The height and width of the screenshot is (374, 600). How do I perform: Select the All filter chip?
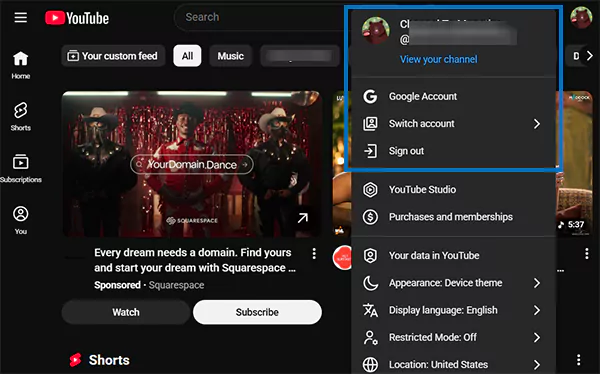(x=187, y=56)
